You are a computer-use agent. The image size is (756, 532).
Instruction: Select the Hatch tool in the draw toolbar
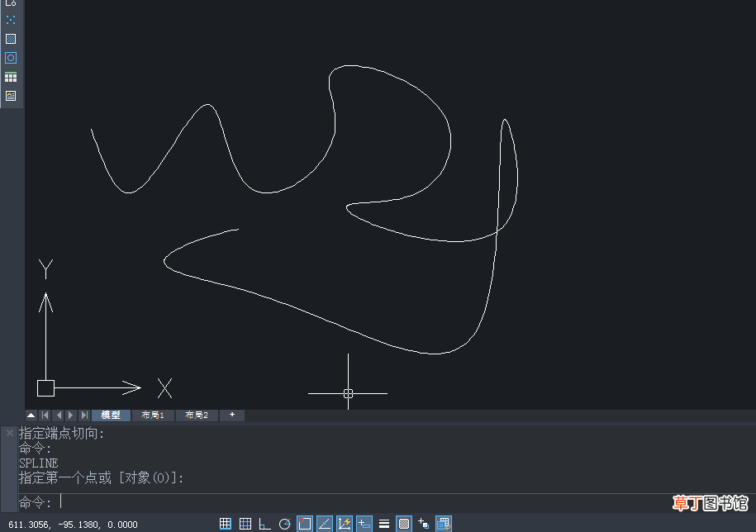[11, 39]
